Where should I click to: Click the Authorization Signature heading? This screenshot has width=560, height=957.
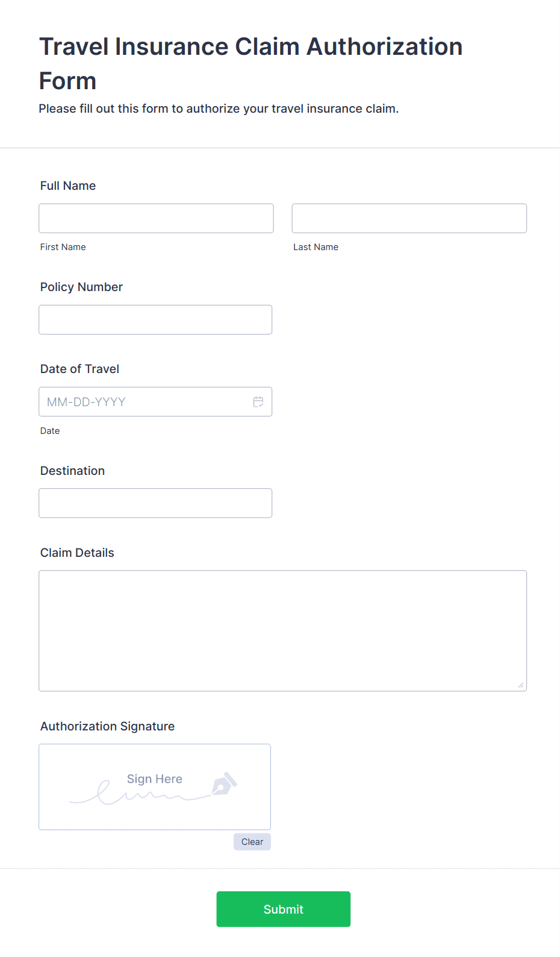(x=107, y=726)
